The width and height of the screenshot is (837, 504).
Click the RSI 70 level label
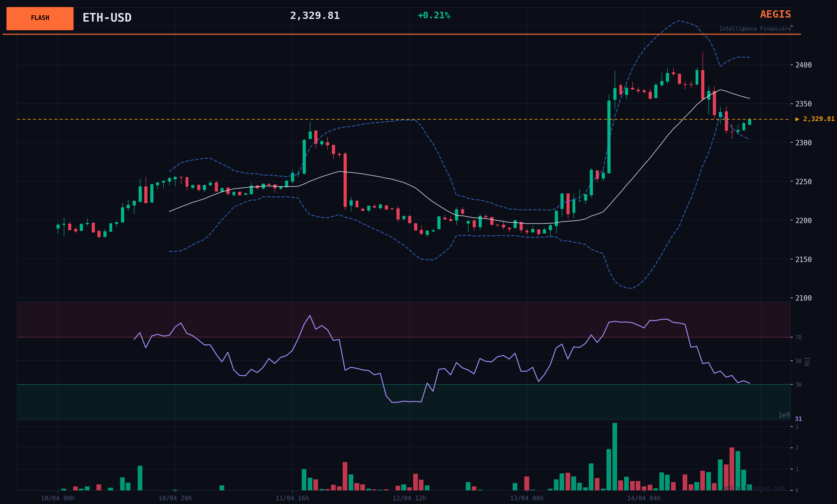tap(798, 337)
